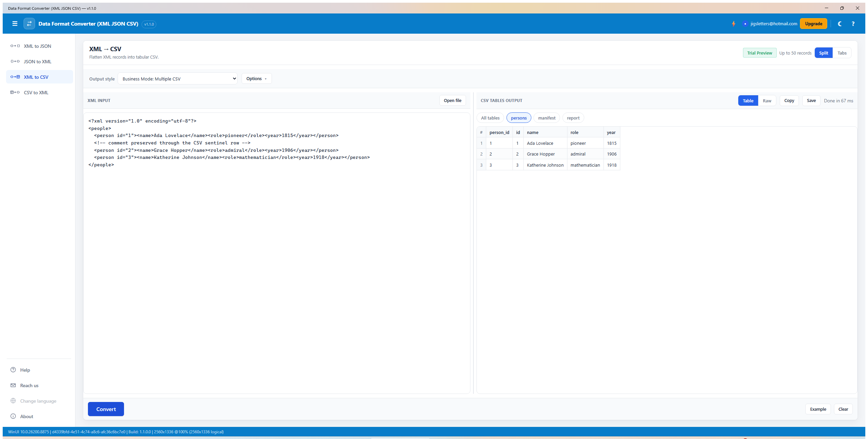Viewport: 868px width, 439px height.
Task: Click the converter app logo icon
Action: (29, 24)
